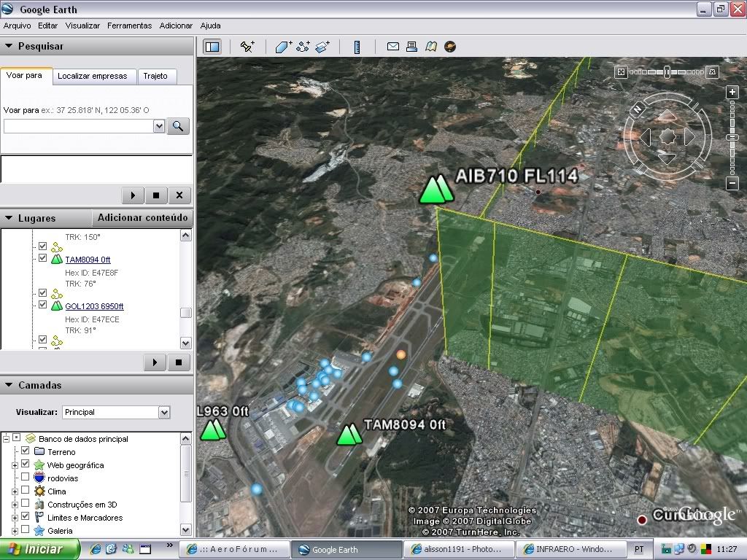Click the Sky mode planet icon

click(x=450, y=46)
